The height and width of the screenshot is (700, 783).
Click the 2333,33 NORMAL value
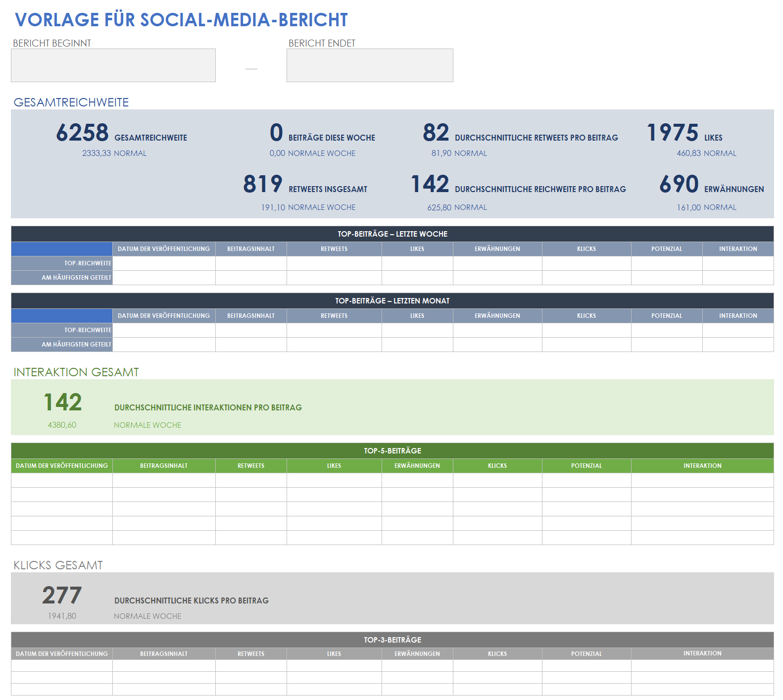(114, 153)
